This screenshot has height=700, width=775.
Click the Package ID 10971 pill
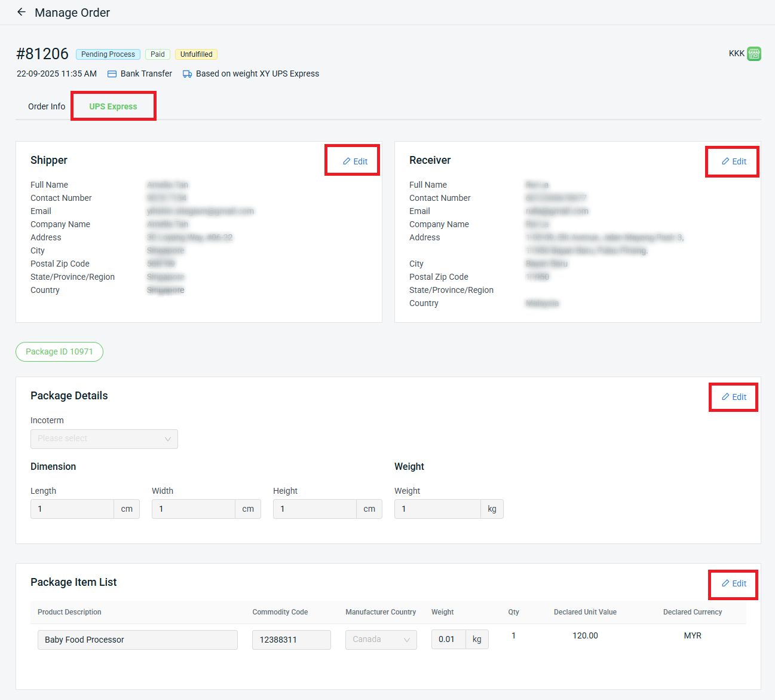coord(59,351)
